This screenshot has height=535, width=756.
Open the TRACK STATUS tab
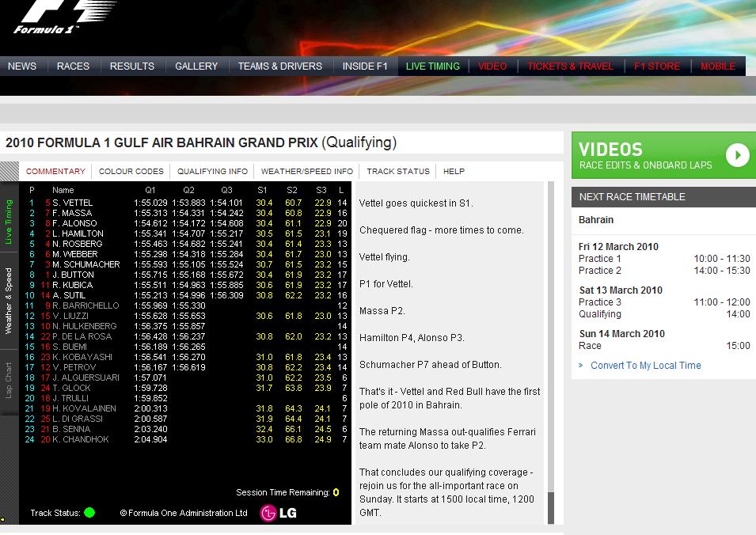398,171
